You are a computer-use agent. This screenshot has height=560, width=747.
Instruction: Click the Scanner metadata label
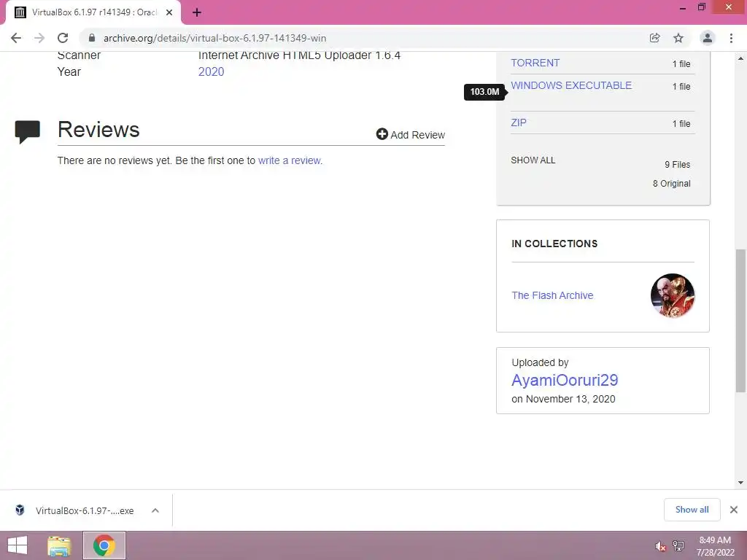point(79,55)
